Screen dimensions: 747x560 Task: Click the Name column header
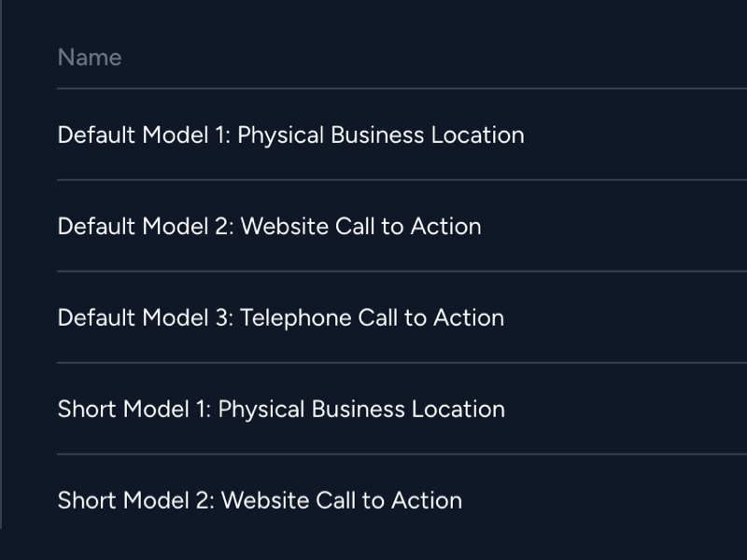coord(90,58)
